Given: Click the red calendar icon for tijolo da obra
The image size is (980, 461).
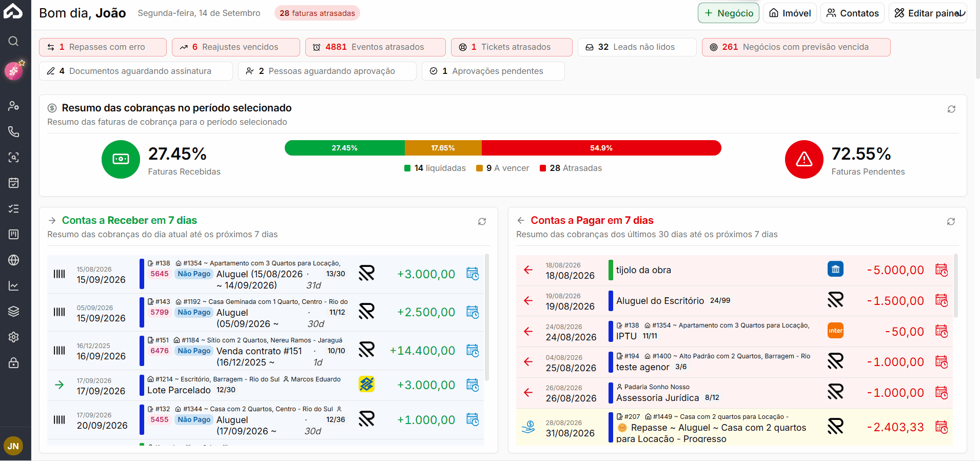Looking at the screenshot, I should [942, 270].
